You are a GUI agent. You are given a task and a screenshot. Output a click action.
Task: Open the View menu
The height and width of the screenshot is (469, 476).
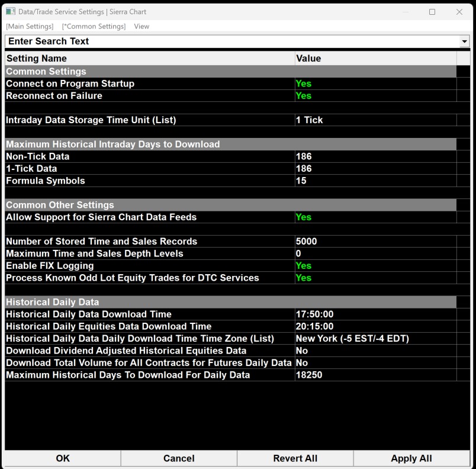[141, 27]
